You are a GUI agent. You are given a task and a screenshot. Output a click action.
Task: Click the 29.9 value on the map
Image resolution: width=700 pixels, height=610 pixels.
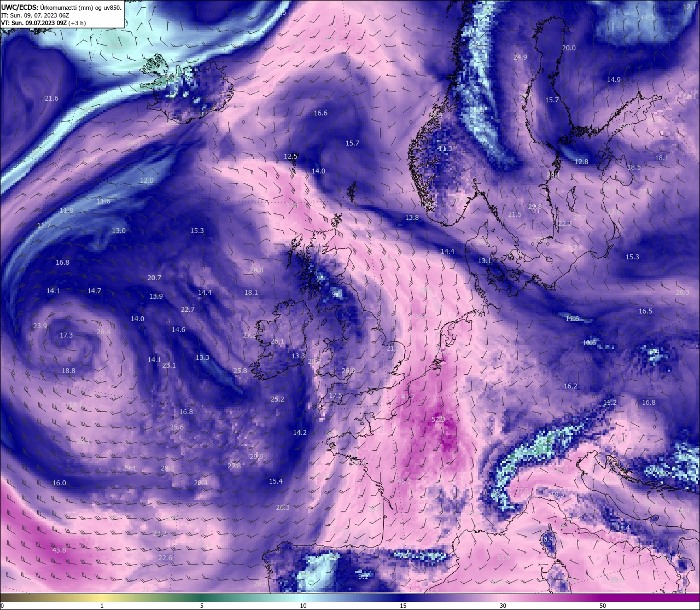click(256, 457)
